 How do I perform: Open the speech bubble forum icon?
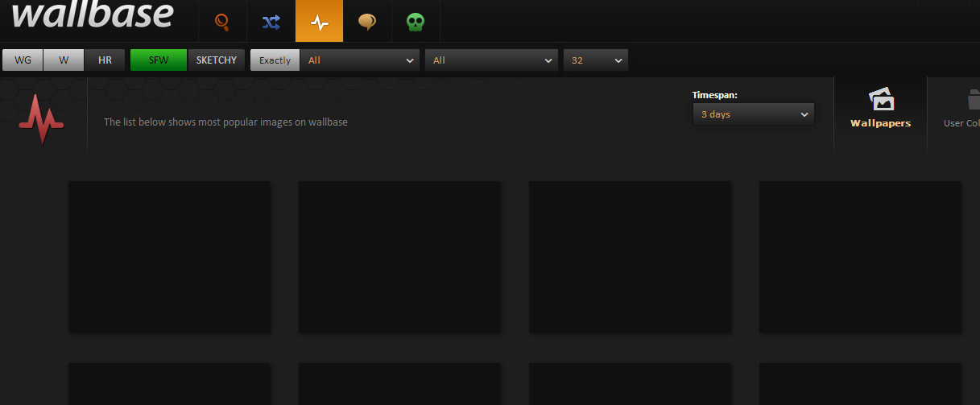[367, 22]
